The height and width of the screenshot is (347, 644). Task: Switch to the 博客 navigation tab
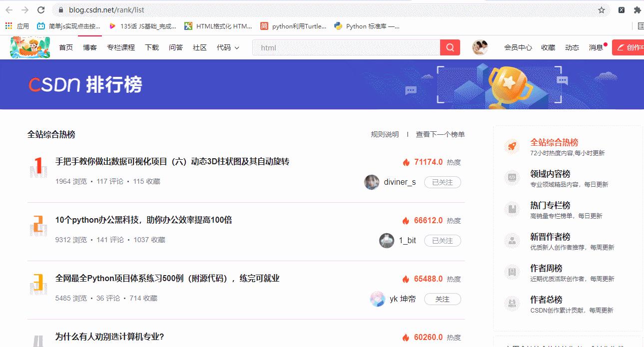coord(89,47)
